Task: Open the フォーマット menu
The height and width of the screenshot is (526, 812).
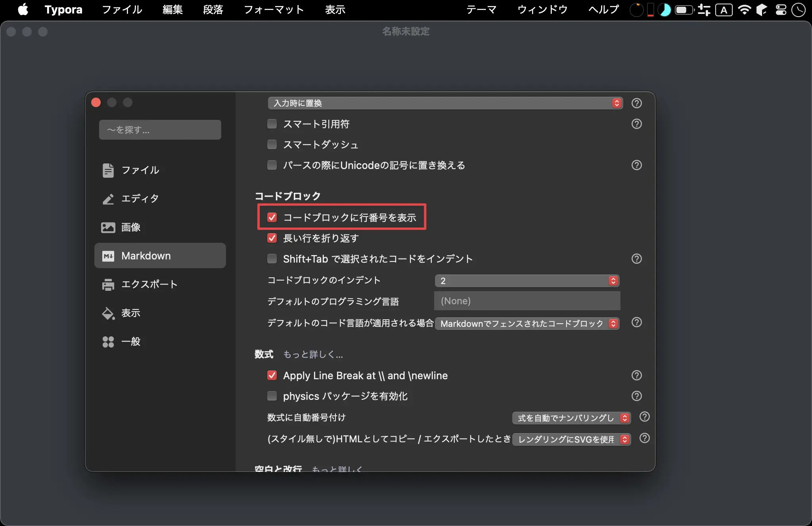Action: 274,10
